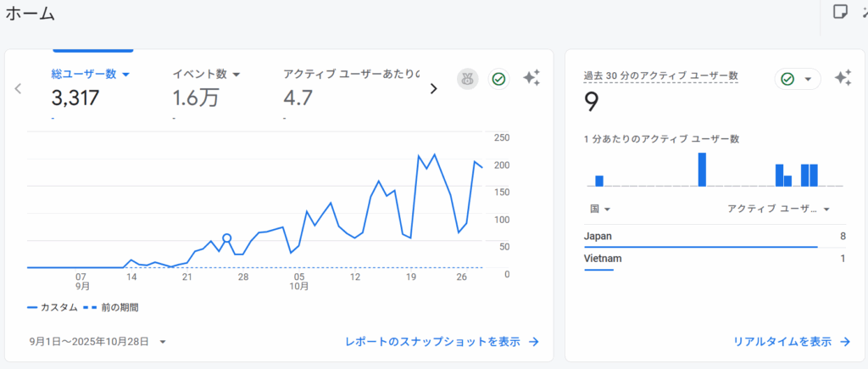This screenshot has width=868, height=369.
Task: Select the Japan row in country table
Action: point(714,236)
